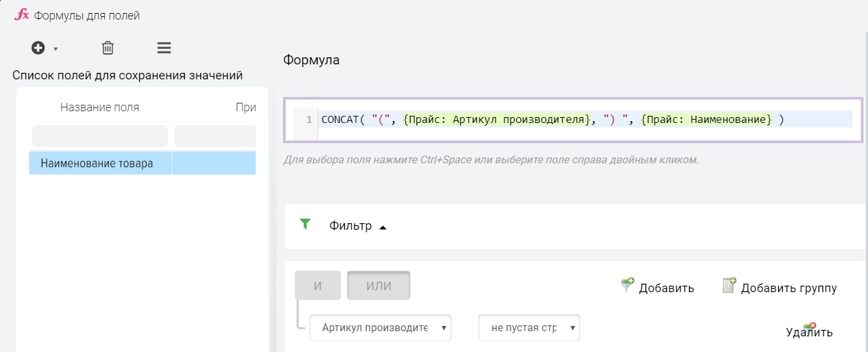Open the hamburger list menu icon
The width and height of the screenshot is (868, 352).
[x=164, y=47]
